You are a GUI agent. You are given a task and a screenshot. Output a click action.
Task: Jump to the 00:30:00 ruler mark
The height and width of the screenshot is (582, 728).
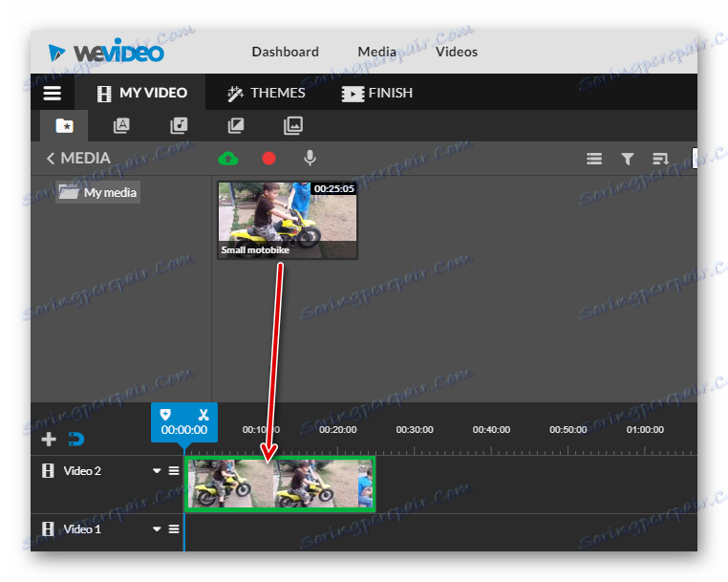tap(415, 430)
